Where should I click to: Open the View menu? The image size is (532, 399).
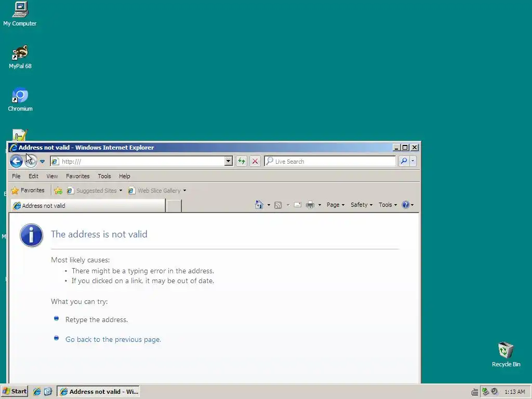tap(52, 176)
